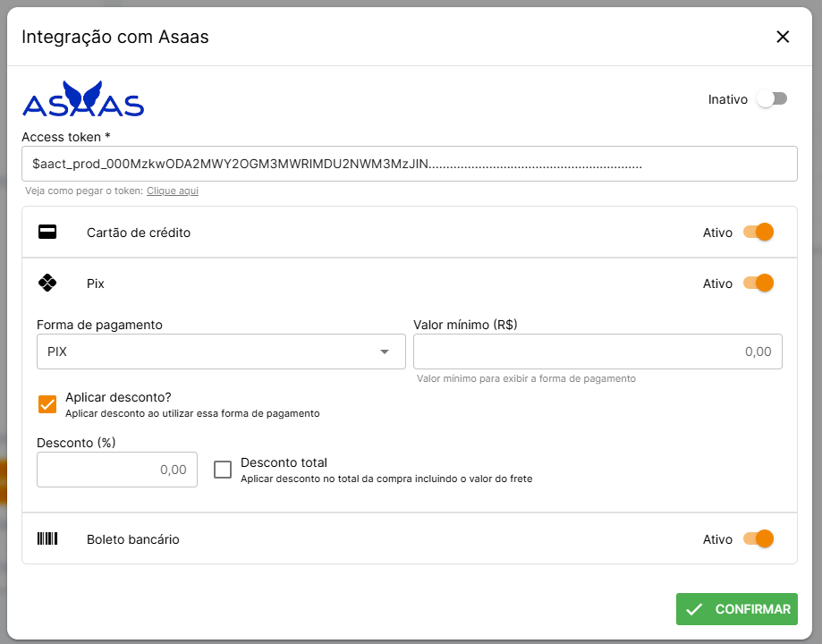Expand the Boleto bancário section
The image size is (822, 644).
358,538
